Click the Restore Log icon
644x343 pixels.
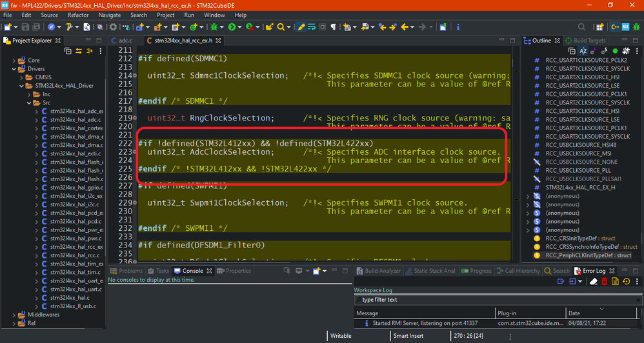point(626,282)
